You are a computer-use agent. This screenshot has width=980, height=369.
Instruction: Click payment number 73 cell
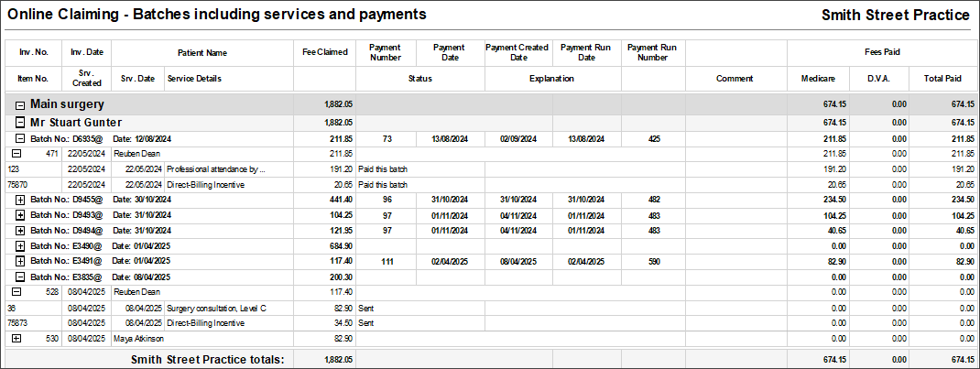coord(385,138)
